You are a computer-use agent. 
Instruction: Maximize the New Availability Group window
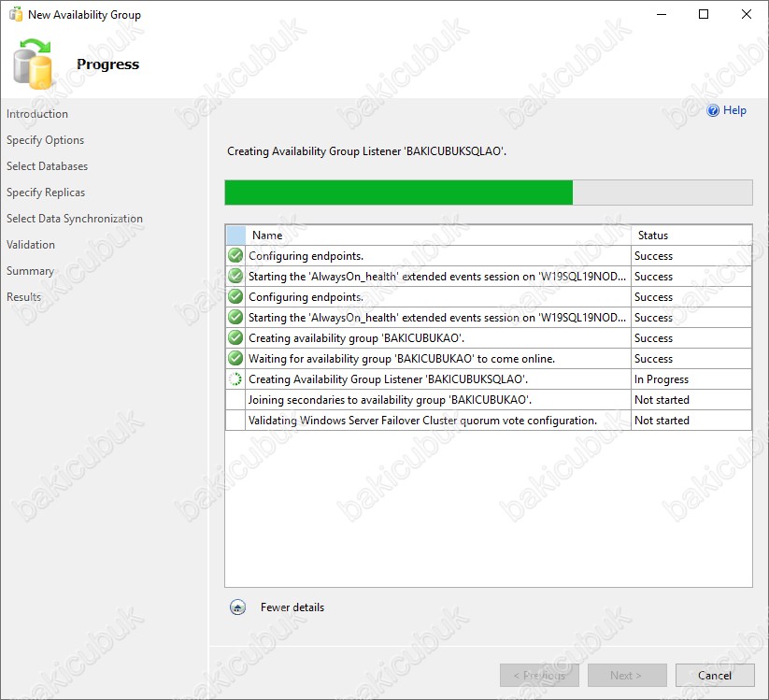coord(704,14)
